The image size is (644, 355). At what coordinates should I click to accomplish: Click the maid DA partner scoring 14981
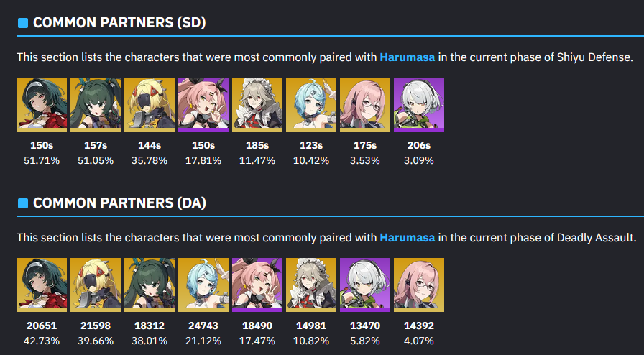pos(311,285)
